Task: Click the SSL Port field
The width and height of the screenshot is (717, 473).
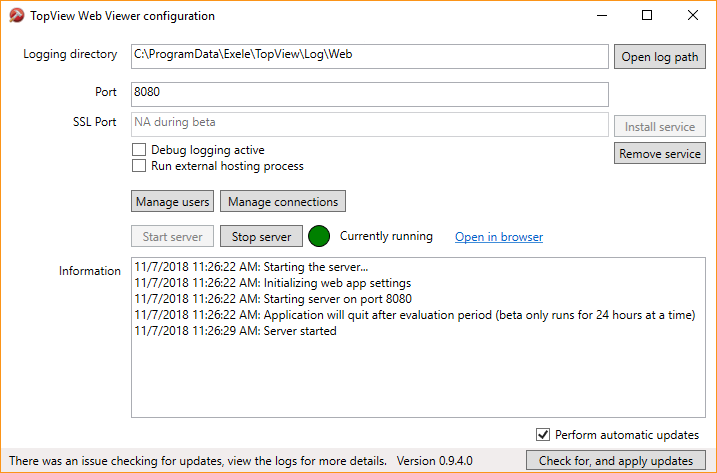Action: (369, 124)
